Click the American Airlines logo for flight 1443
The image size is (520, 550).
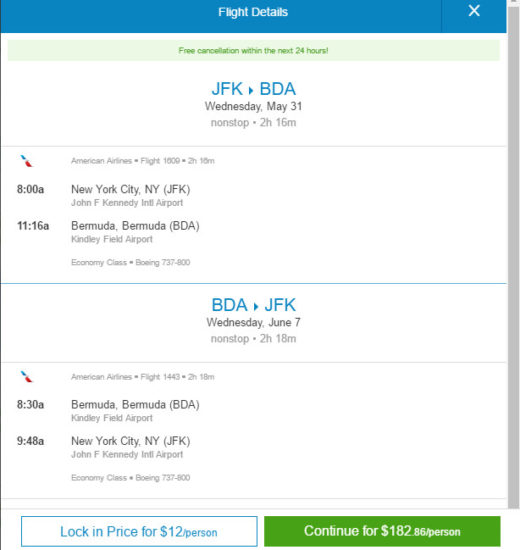26,377
